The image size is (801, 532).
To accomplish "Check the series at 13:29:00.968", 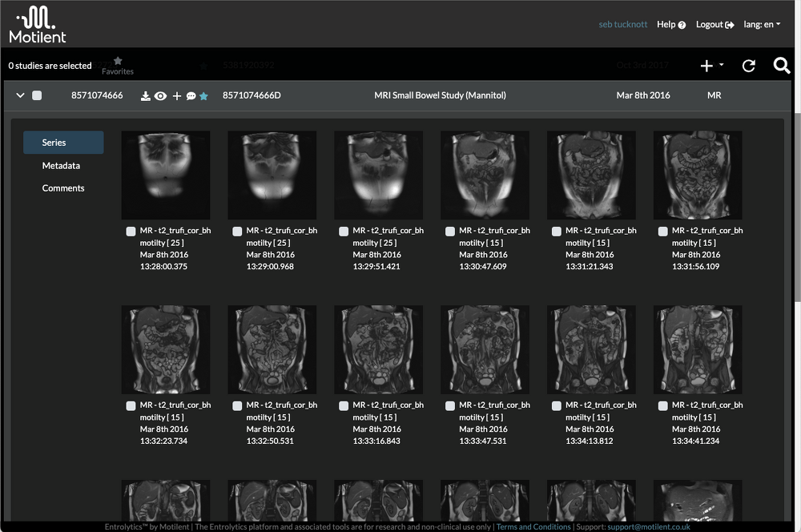I will pos(237,232).
